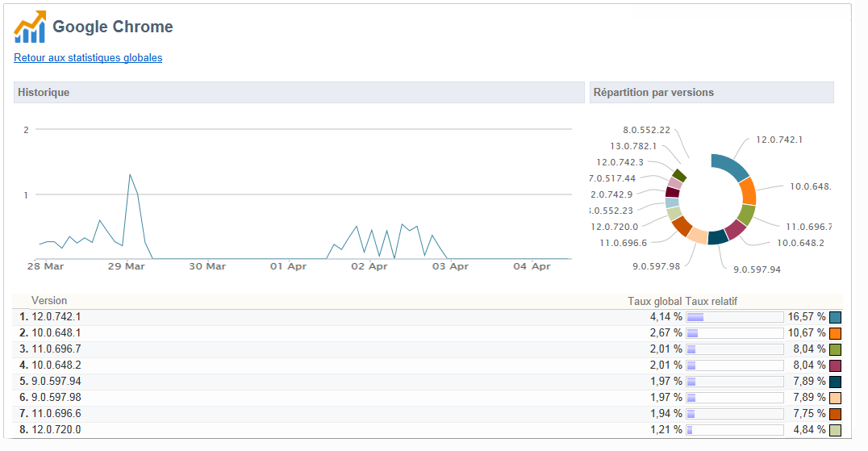
Task: Click the 02 Apr axis label
Action: click(369, 266)
